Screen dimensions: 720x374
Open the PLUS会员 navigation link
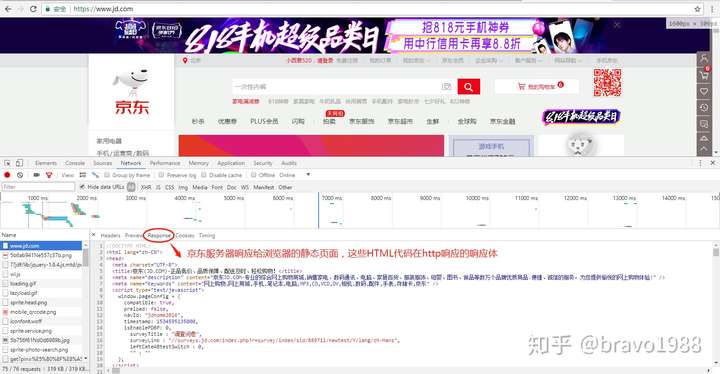(x=264, y=121)
